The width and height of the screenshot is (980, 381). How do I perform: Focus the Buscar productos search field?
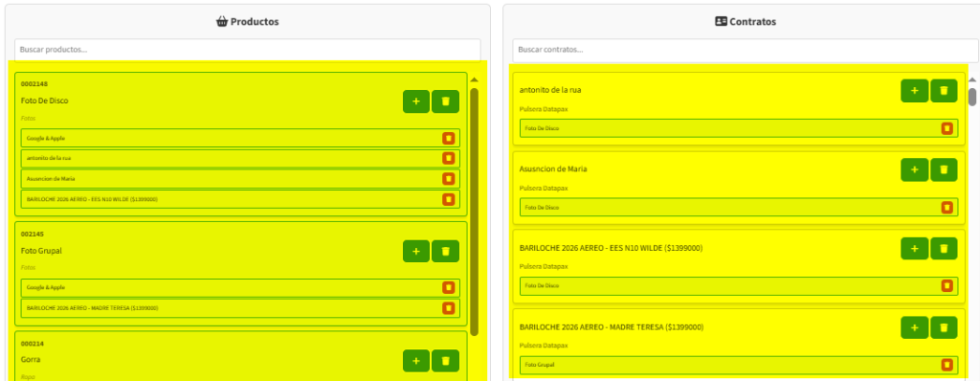pyautogui.click(x=248, y=50)
